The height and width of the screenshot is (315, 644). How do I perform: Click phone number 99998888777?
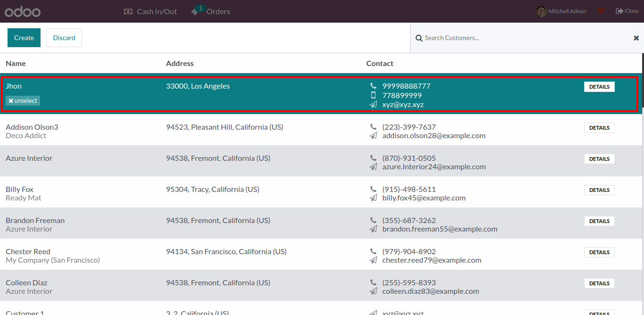pyautogui.click(x=406, y=86)
